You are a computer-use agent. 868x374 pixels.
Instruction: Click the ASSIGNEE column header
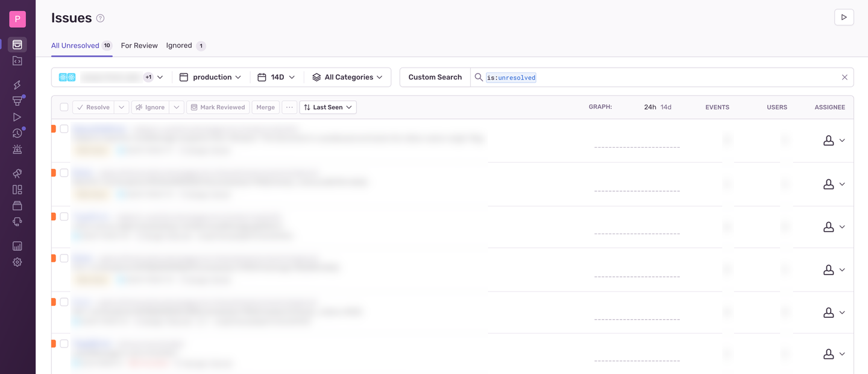point(830,107)
